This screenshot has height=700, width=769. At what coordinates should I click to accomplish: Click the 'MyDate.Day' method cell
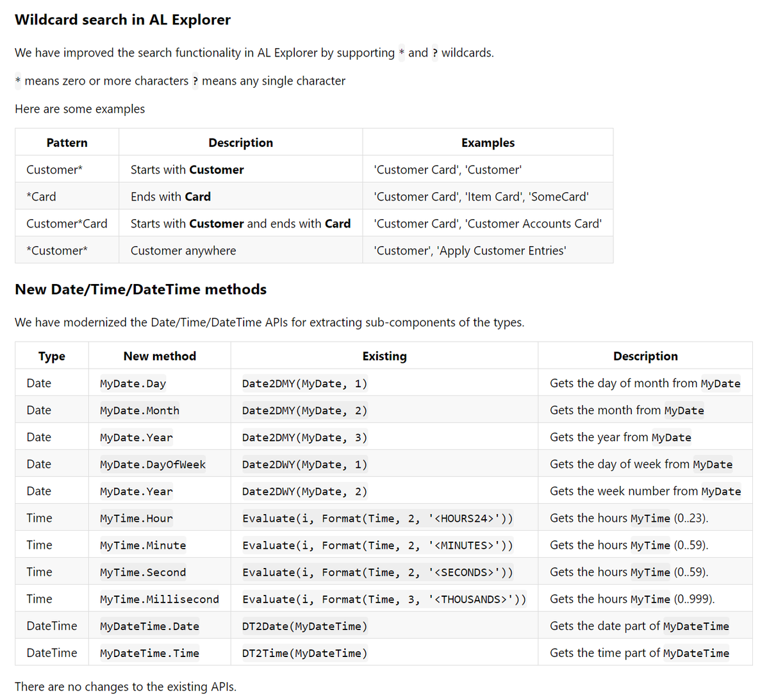160,383
